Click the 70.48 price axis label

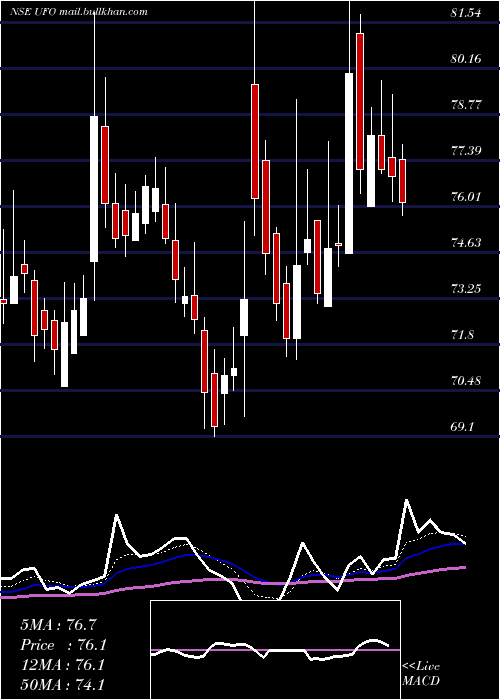pyautogui.click(x=466, y=381)
